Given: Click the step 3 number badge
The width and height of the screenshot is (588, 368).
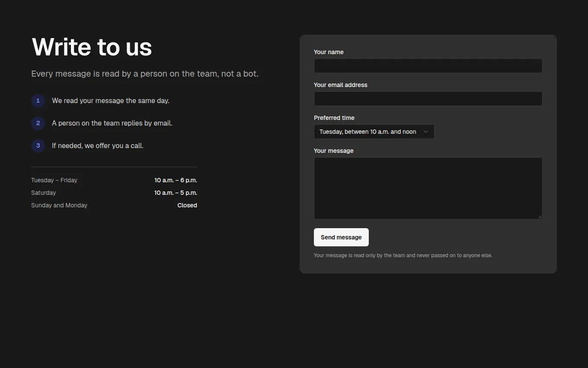Looking at the screenshot, I should coord(38,146).
